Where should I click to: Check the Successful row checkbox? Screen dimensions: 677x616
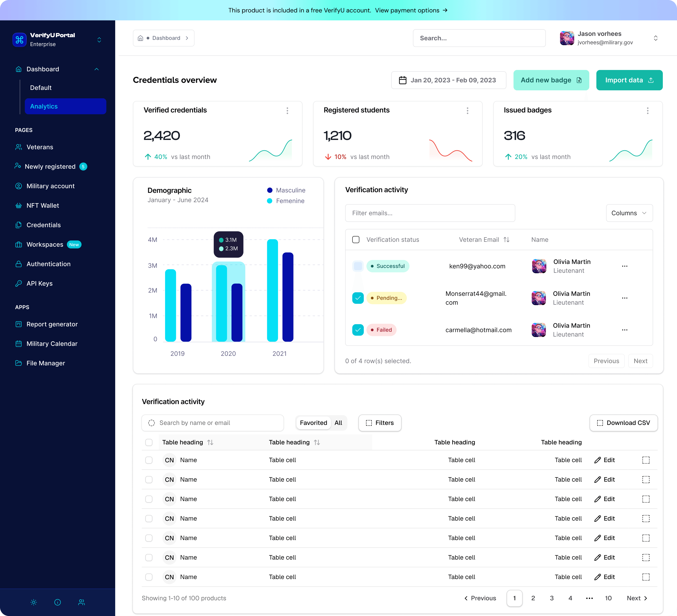click(358, 266)
